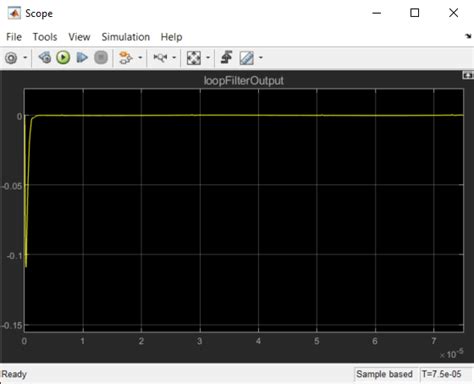Select the Zoom tool icon
This screenshot has height=384, width=474.
tap(160, 58)
